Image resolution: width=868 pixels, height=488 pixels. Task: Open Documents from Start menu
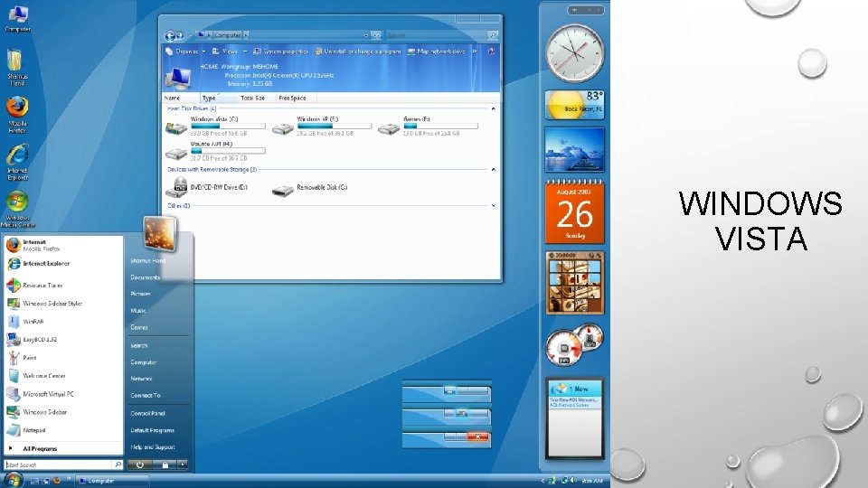(145, 277)
